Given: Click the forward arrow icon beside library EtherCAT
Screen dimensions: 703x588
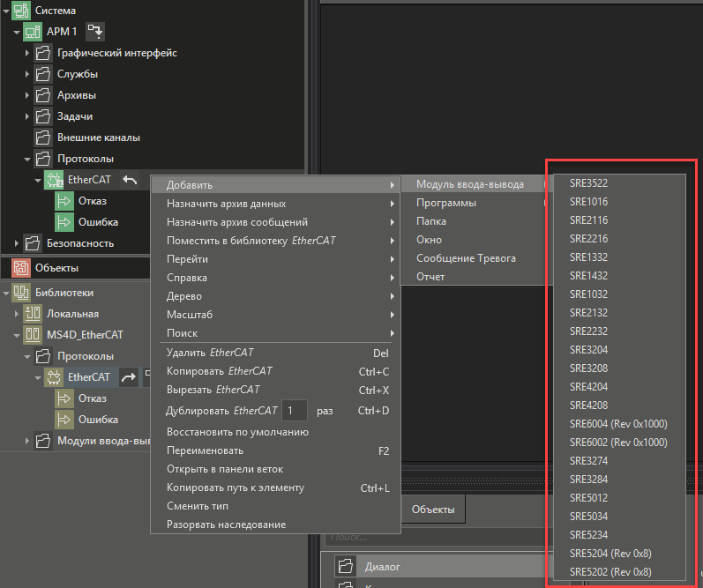Looking at the screenshot, I should (x=129, y=377).
